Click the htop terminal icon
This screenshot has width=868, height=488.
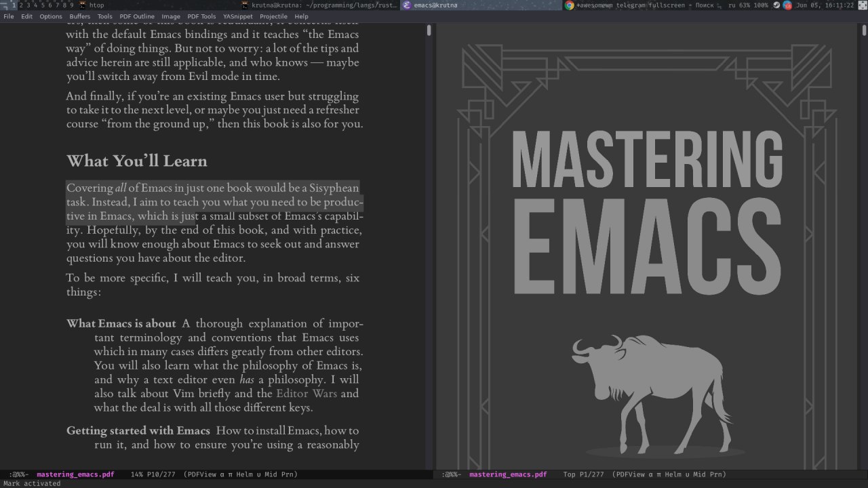[x=83, y=5]
